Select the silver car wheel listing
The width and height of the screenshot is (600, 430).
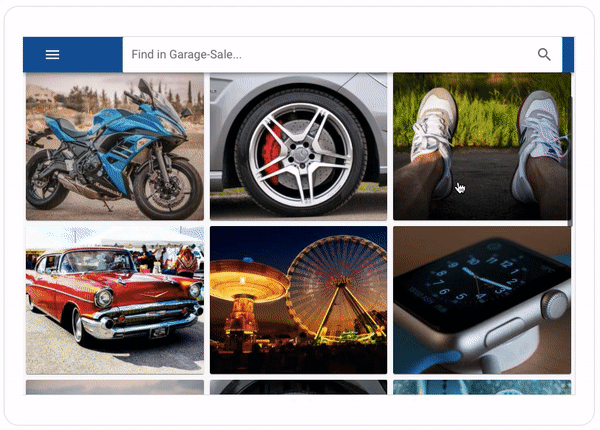point(298,147)
